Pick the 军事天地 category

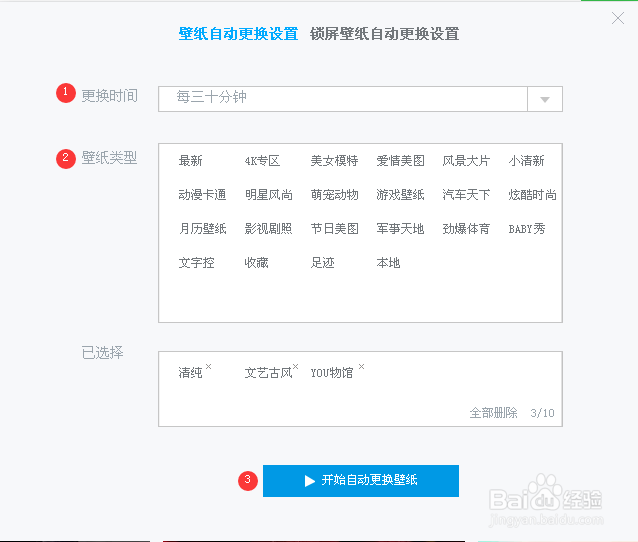click(400, 229)
